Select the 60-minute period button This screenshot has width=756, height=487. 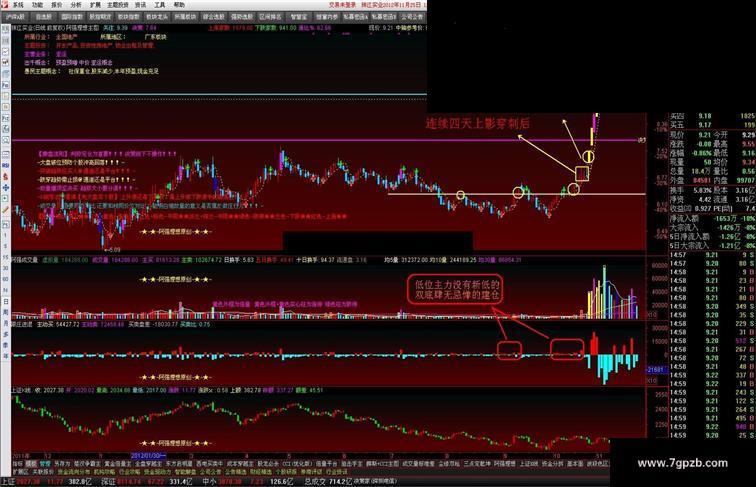pyautogui.click(x=5, y=280)
